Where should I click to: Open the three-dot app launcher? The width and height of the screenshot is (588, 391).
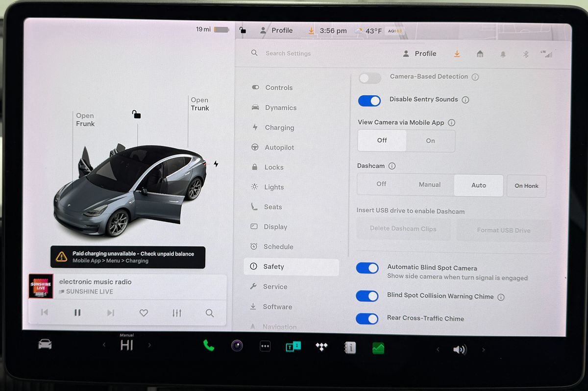click(265, 346)
